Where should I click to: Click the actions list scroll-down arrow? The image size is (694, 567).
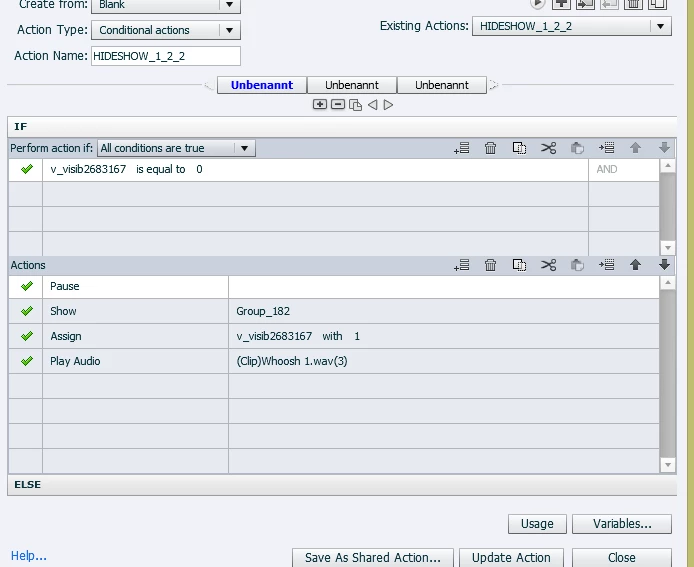[667, 465]
